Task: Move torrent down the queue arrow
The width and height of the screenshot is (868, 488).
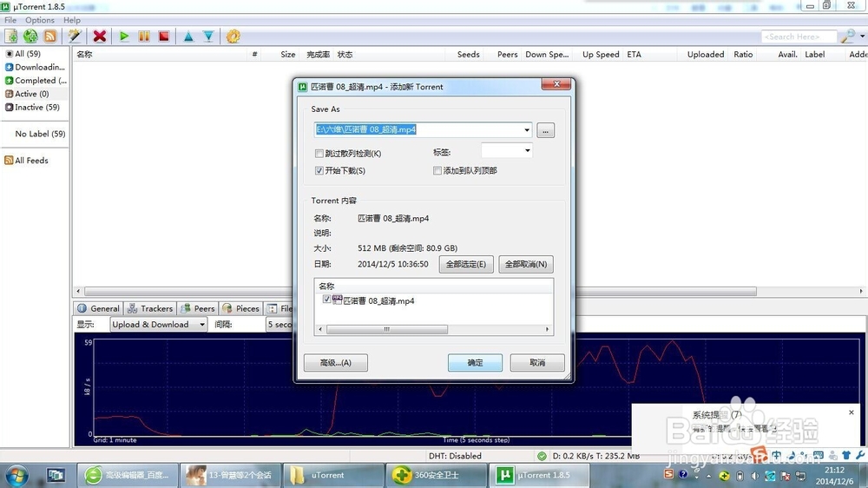Action: point(208,36)
